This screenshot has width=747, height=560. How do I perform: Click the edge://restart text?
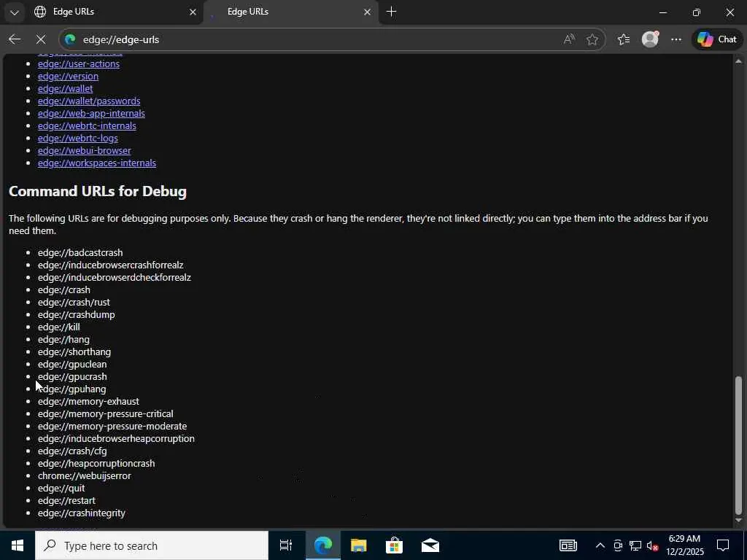tap(66, 500)
